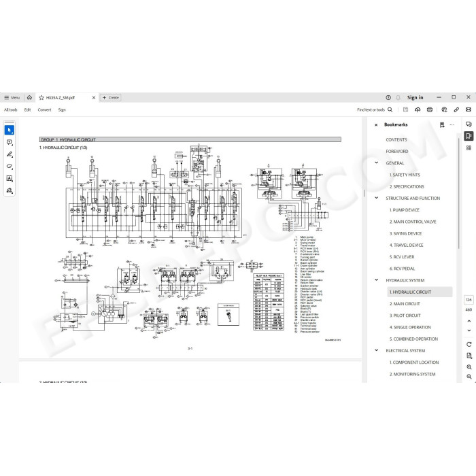
Task: Click the save file icon
Action: [x=405, y=109]
